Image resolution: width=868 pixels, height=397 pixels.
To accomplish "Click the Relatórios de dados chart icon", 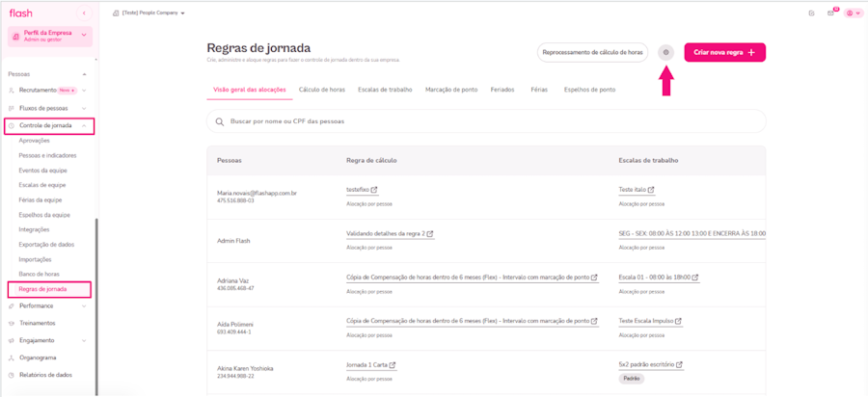I will click(x=12, y=375).
